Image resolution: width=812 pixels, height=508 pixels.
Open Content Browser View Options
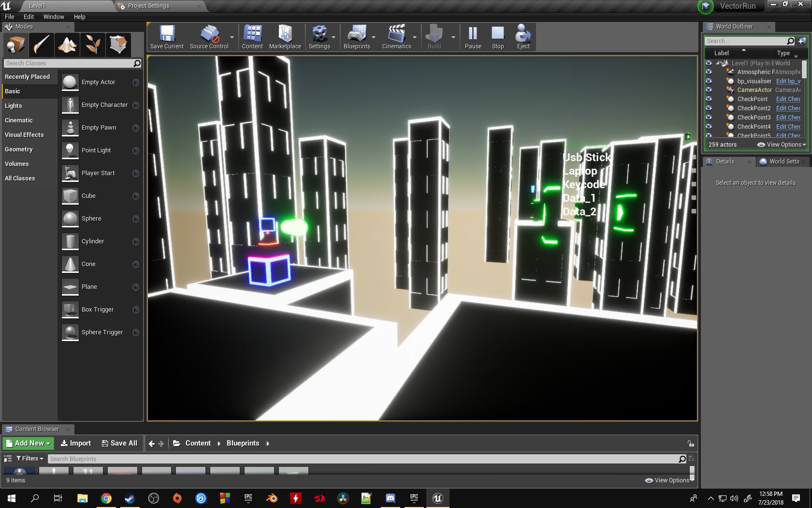point(669,480)
